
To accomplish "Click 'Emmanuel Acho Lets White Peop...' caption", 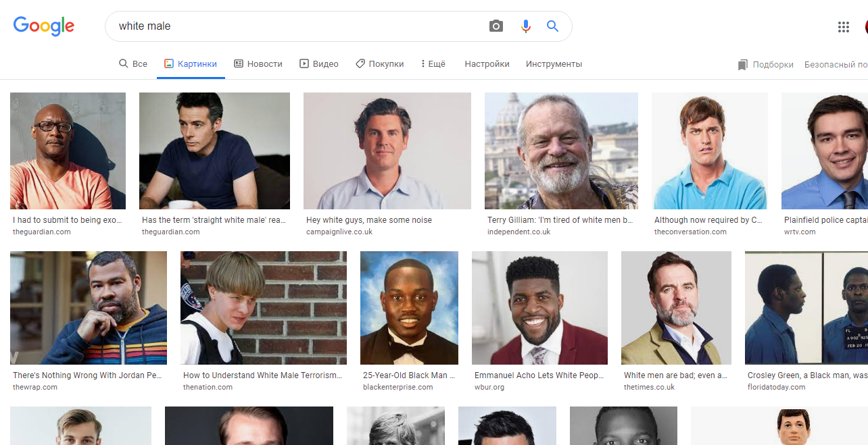I will [x=538, y=375].
